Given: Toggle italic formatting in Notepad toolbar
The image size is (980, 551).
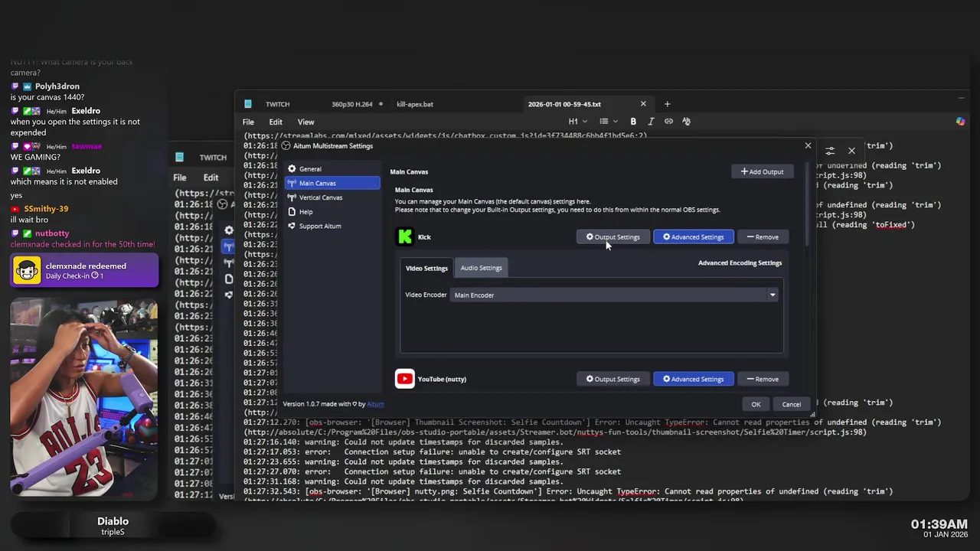Looking at the screenshot, I should [651, 122].
